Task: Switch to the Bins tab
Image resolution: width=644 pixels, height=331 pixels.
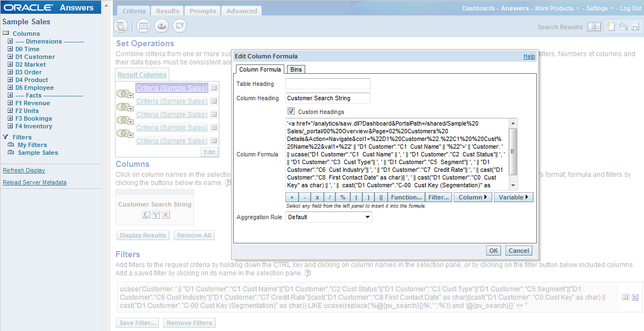Action: tap(296, 69)
